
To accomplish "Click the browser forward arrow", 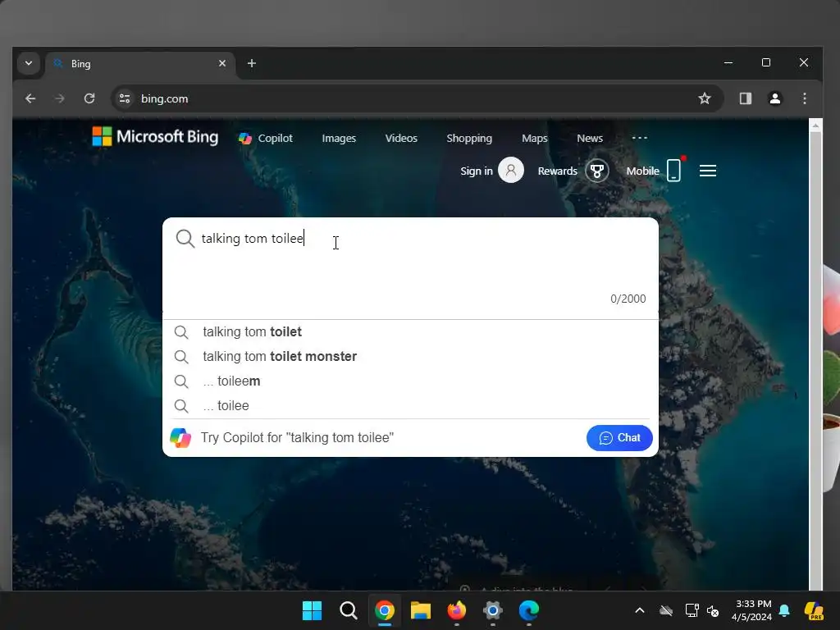I will [59, 98].
